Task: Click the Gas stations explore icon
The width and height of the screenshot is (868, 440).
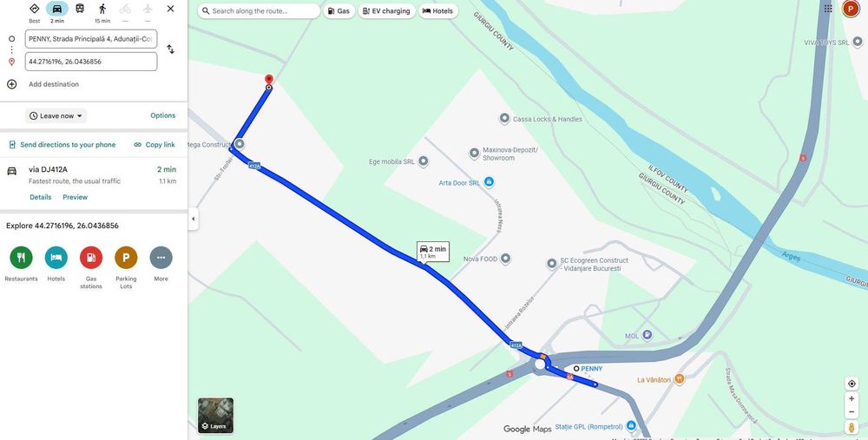Action: [91, 258]
